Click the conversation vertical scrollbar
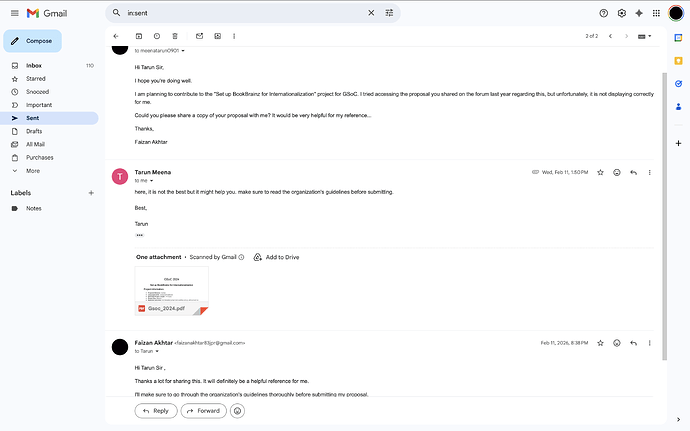 click(x=664, y=217)
